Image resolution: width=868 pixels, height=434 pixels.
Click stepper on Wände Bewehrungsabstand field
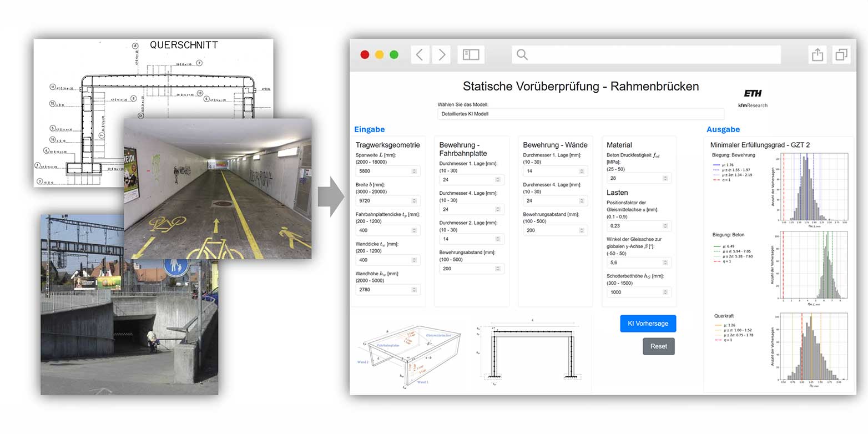[582, 230]
